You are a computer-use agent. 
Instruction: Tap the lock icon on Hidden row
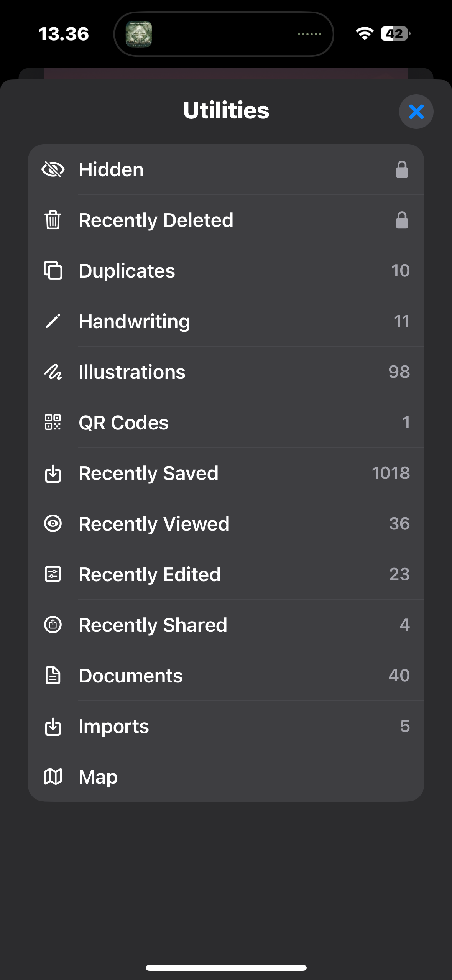(x=402, y=169)
